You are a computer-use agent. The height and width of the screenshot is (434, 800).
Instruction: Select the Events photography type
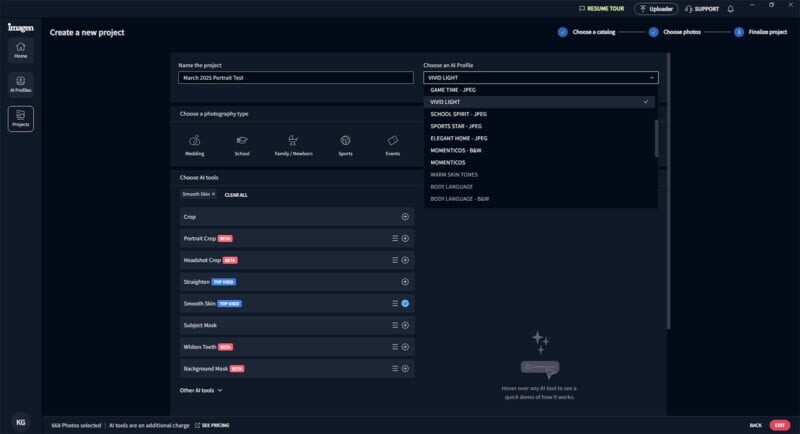point(393,145)
